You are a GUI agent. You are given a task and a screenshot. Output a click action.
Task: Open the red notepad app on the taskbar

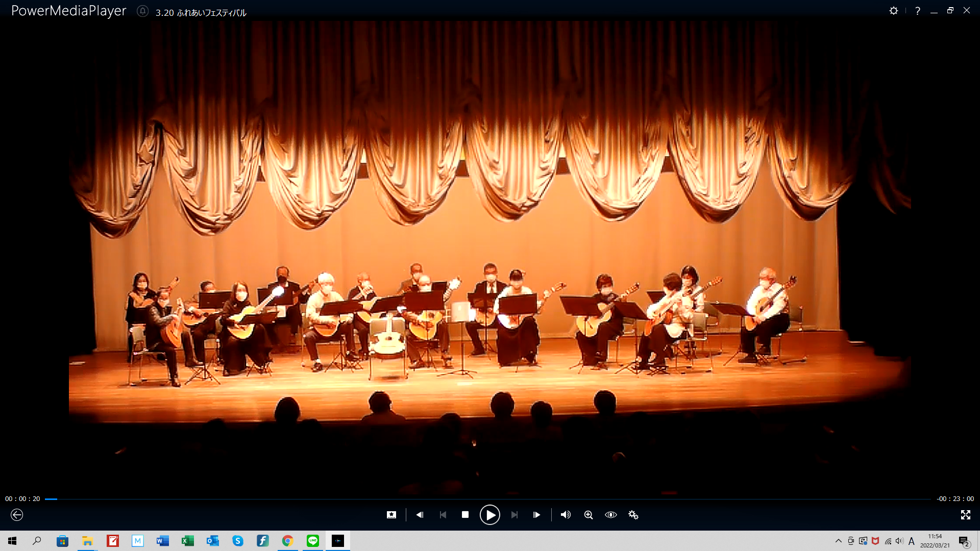click(x=113, y=541)
